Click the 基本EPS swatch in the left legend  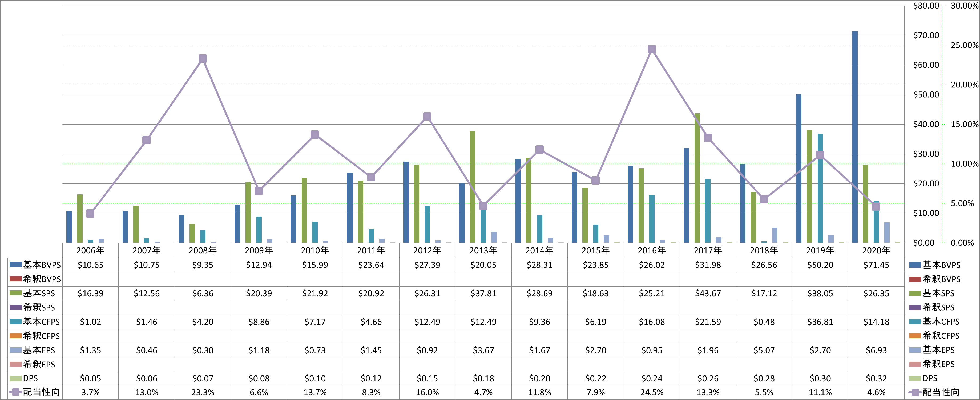click(x=15, y=350)
